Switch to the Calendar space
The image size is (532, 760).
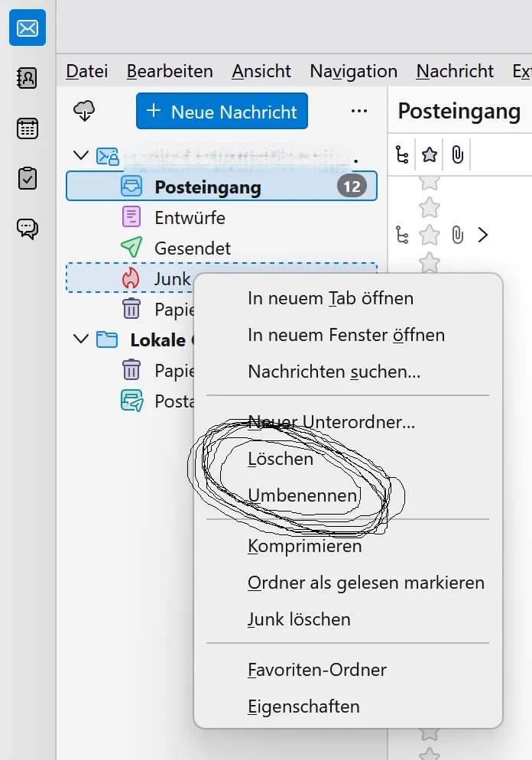tap(27, 129)
